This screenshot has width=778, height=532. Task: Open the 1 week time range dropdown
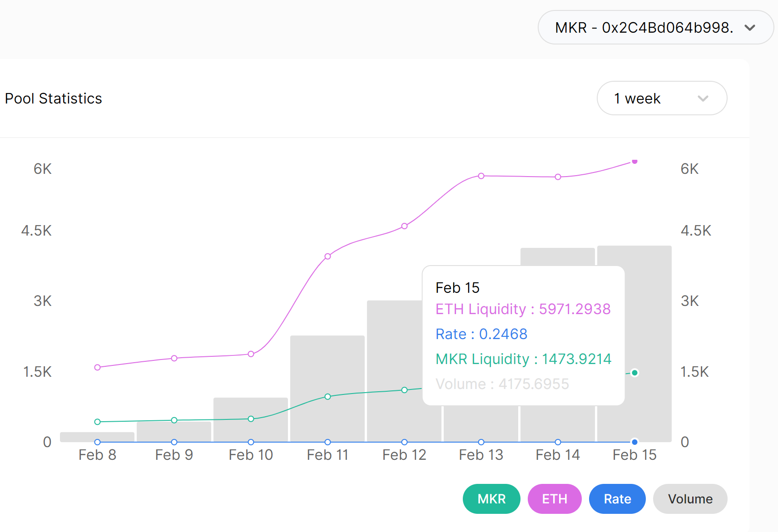pos(661,99)
